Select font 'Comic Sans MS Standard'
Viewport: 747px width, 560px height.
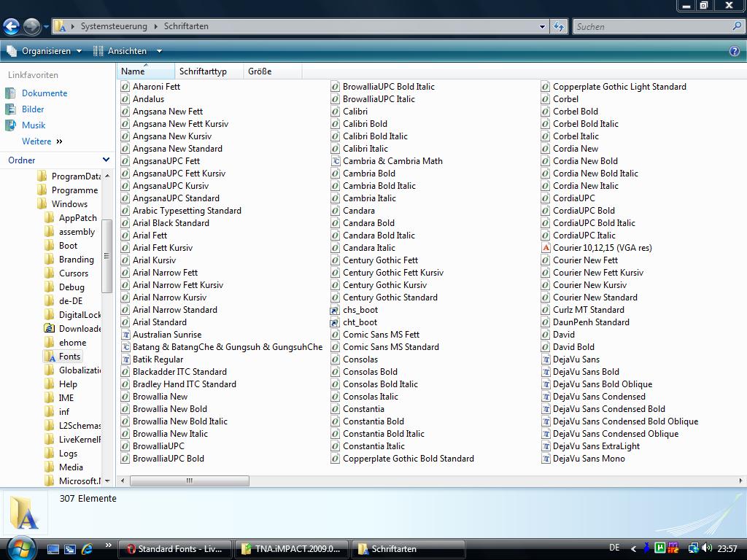point(391,347)
